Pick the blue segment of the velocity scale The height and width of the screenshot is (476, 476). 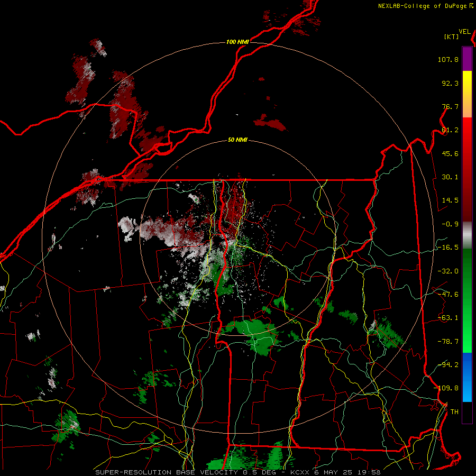[467, 377]
